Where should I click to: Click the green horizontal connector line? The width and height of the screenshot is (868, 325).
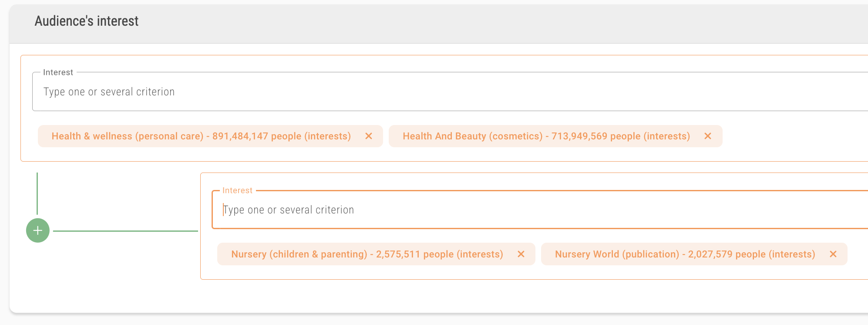(125, 231)
